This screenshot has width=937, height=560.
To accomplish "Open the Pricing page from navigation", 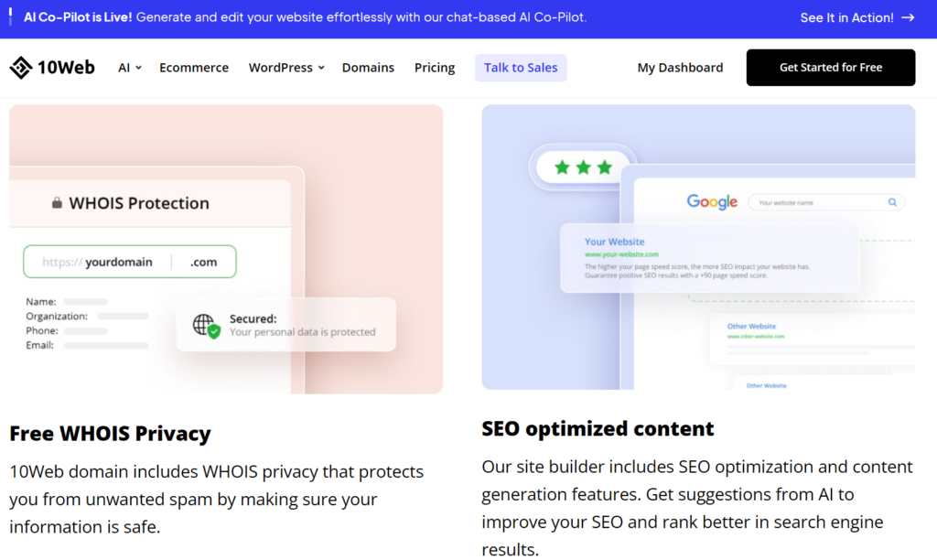I will (435, 68).
